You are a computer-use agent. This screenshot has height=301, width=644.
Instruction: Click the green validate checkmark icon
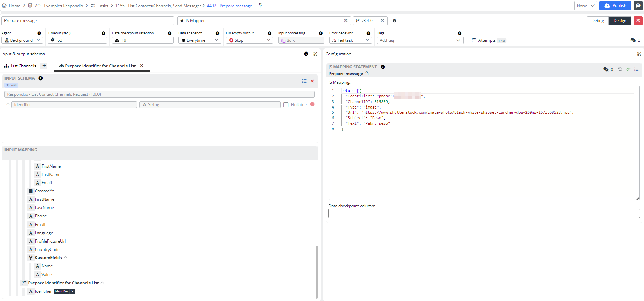(628, 69)
